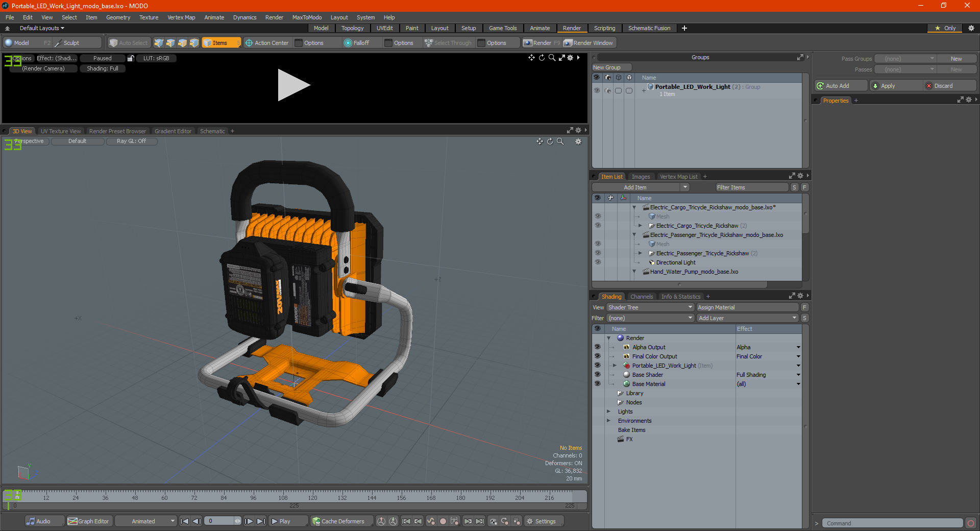Viewport: 980px width, 531px height.
Task: Open Filter (none) dropdown
Action: (650, 318)
